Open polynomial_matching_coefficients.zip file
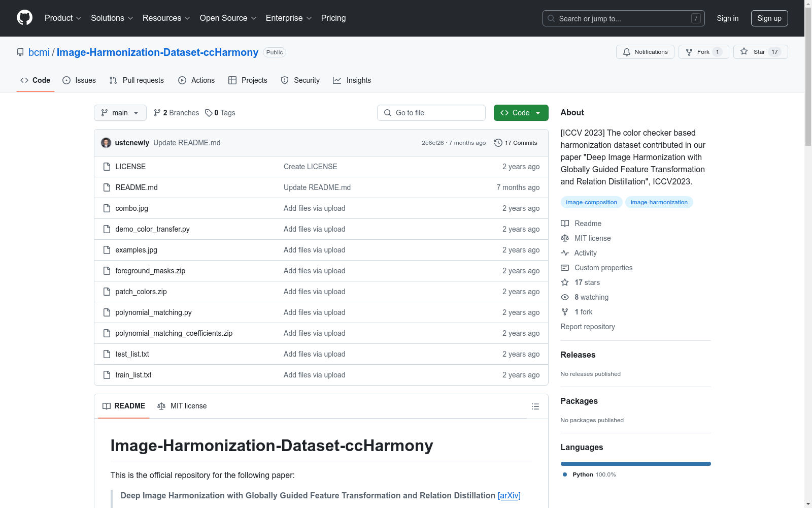Screen dimensions: 812x508 [x=174, y=333]
